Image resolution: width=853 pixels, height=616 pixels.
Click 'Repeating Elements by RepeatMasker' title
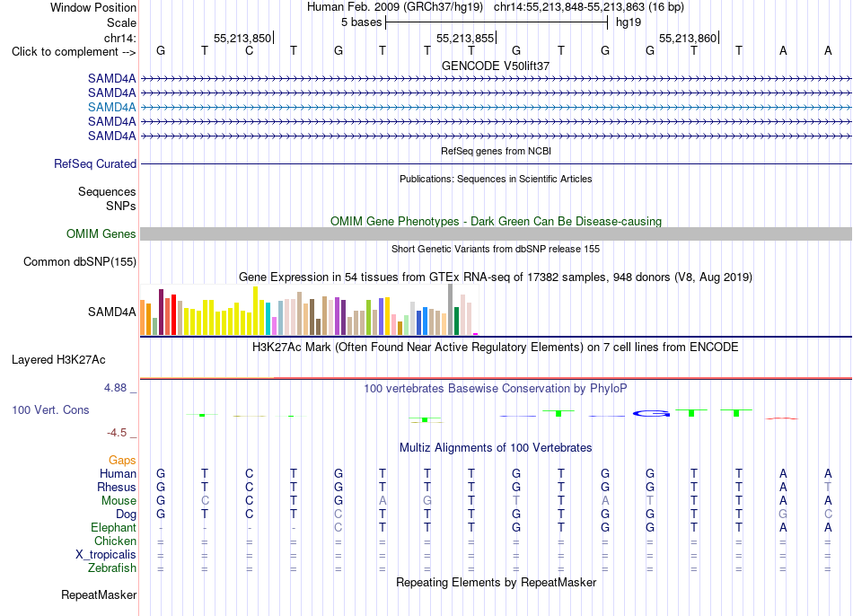point(496,582)
